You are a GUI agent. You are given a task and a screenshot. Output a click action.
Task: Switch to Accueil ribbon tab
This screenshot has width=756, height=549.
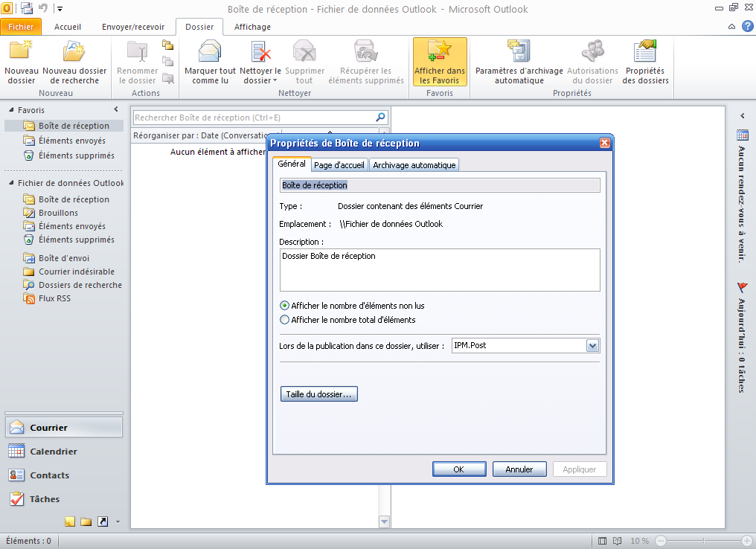pos(68,27)
